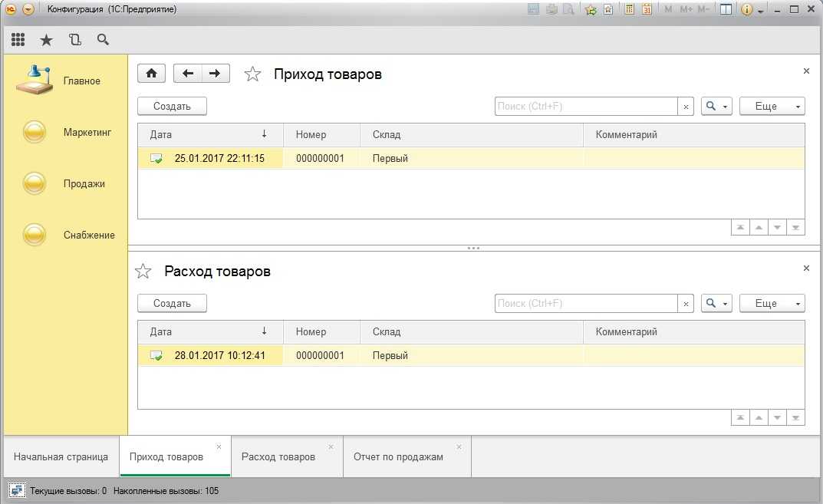This screenshot has width=823, height=504.
Task: Click Первый in the Расход товаров row
Action: pos(390,355)
